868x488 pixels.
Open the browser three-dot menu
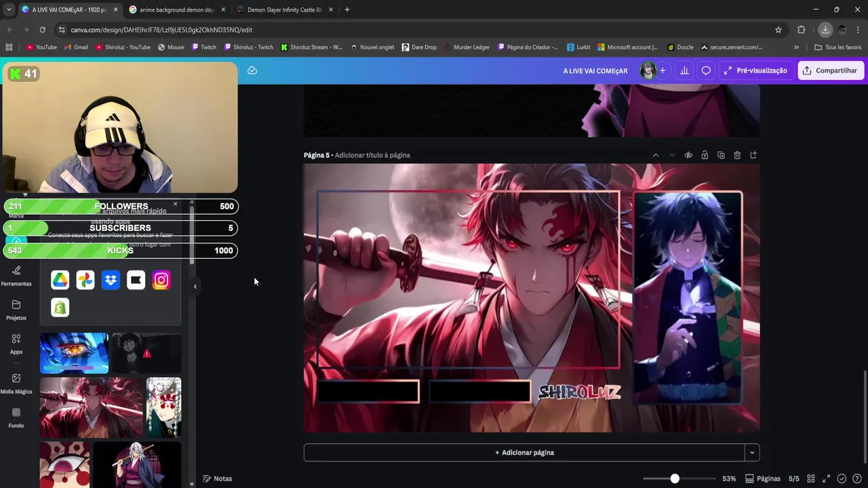(x=859, y=30)
